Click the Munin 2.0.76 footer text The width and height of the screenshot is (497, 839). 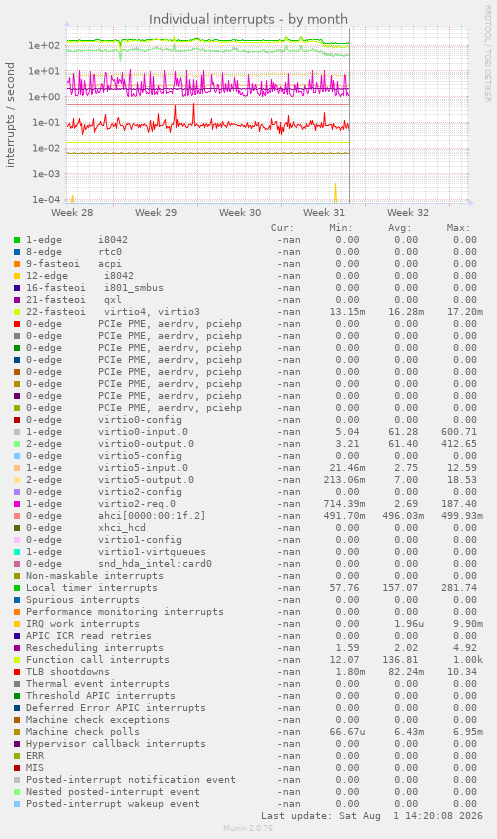pyautogui.click(x=248, y=828)
